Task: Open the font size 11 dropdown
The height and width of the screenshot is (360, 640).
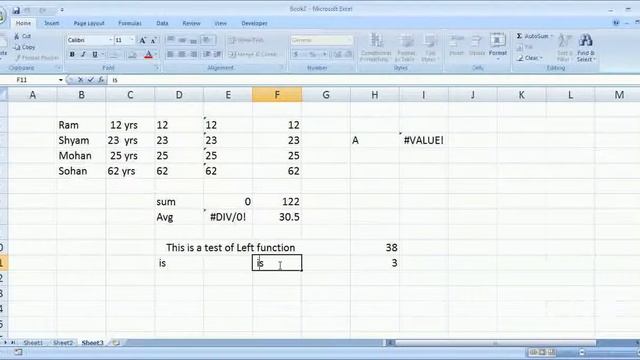Action: click(x=132, y=40)
